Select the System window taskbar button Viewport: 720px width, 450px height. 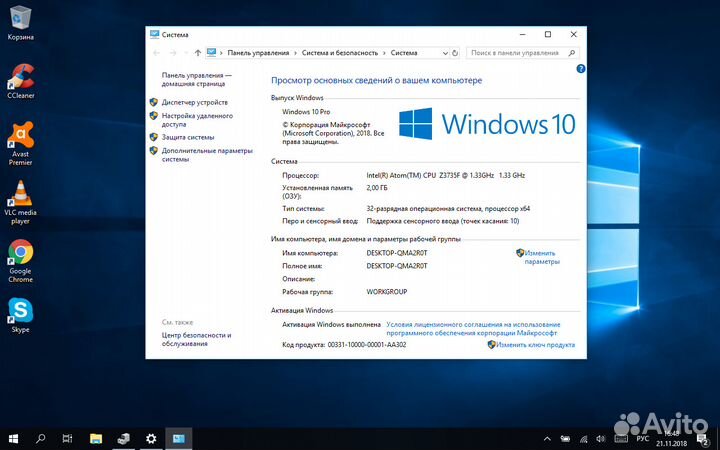[x=178, y=439]
